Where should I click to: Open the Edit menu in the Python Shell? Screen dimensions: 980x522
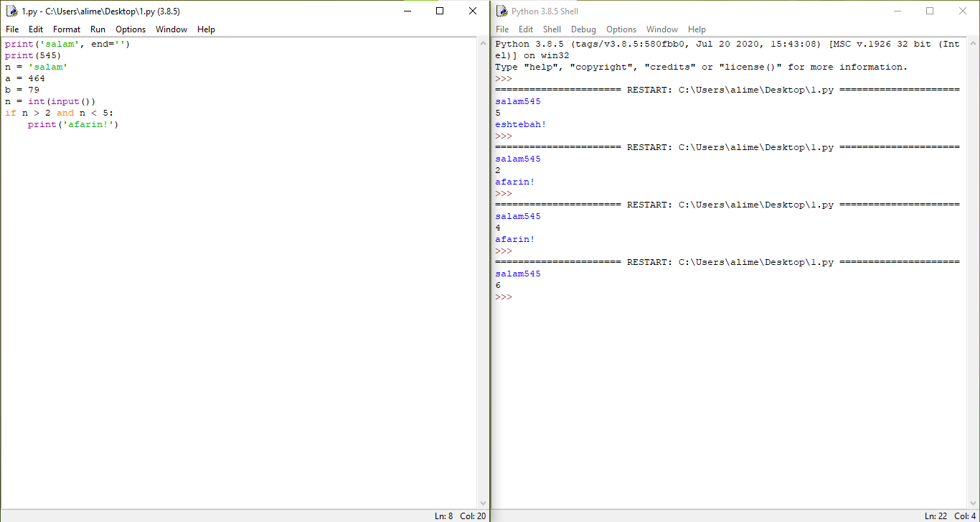click(x=526, y=29)
